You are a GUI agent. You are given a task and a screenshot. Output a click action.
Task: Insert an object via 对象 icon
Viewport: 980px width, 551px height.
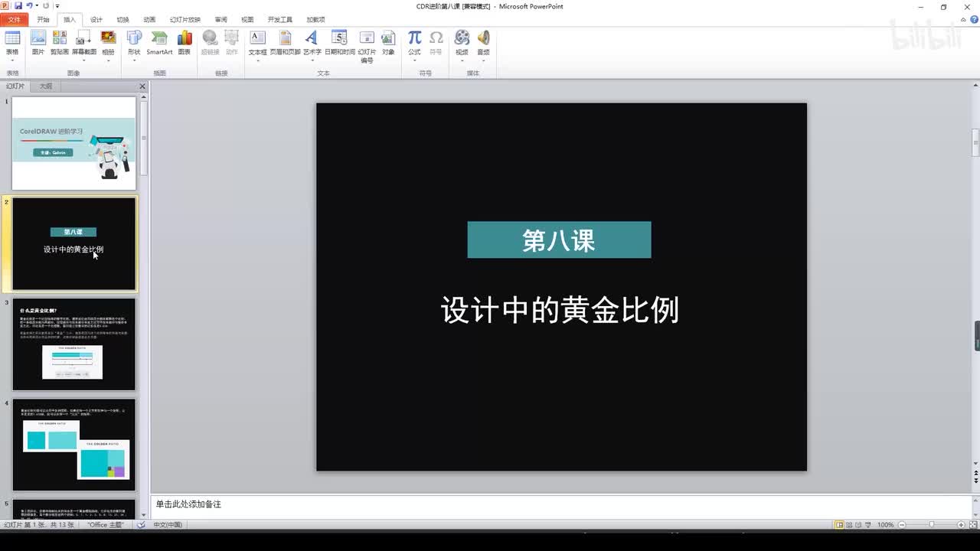point(388,44)
